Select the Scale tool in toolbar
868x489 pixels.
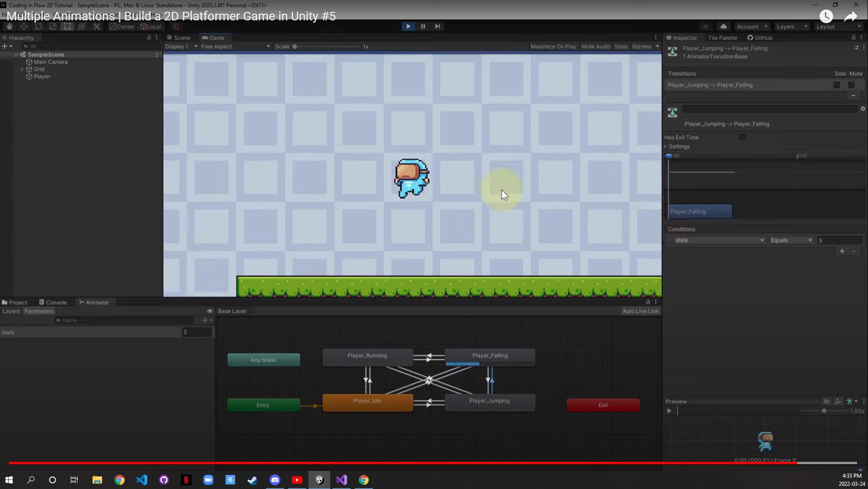click(53, 26)
